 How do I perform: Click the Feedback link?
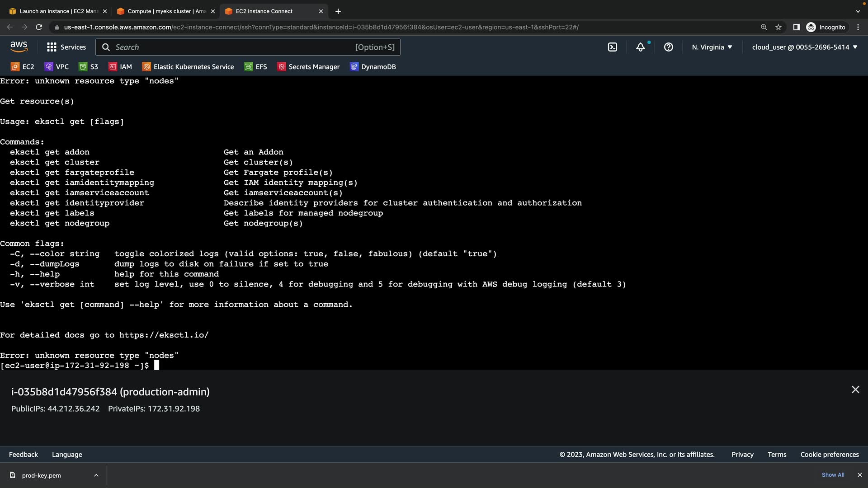click(24, 455)
